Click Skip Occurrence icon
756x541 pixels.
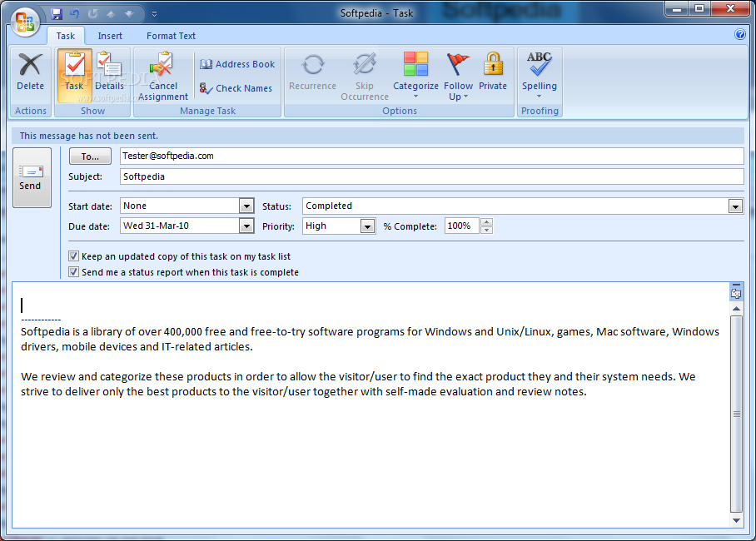[365, 76]
